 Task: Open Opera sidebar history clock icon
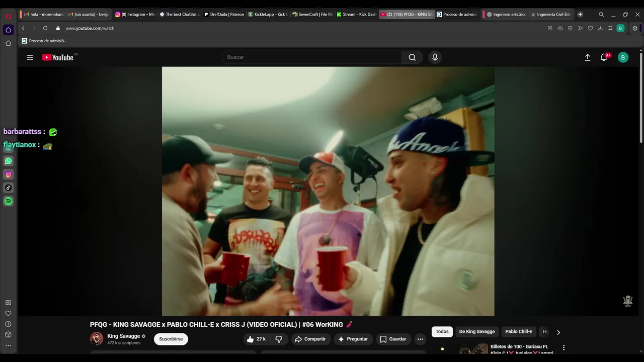[8, 324]
